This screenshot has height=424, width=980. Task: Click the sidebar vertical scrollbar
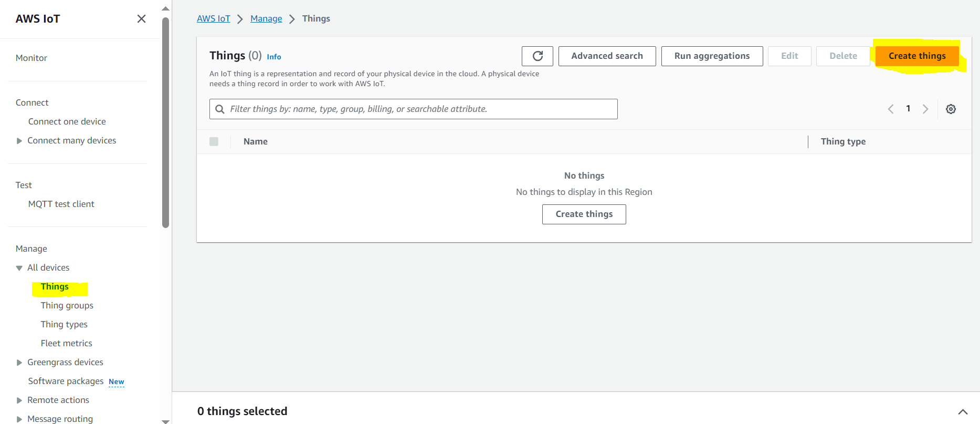(166, 123)
